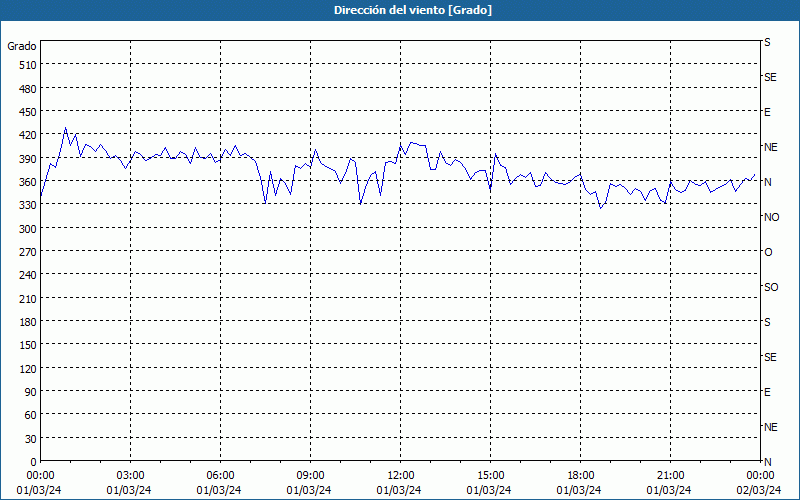Click the 120 tick label on the left axis
800x500 pixels.
[28, 369]
